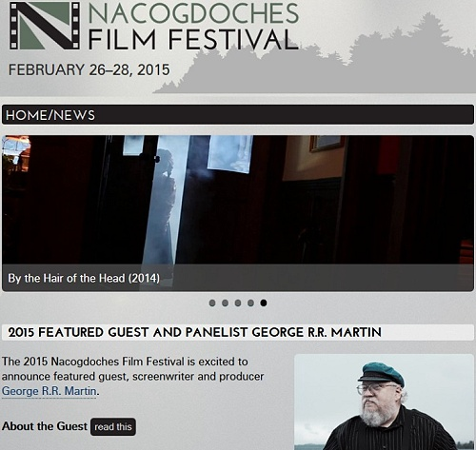Open the George R.R. Martin link

(x=49, y=391)
